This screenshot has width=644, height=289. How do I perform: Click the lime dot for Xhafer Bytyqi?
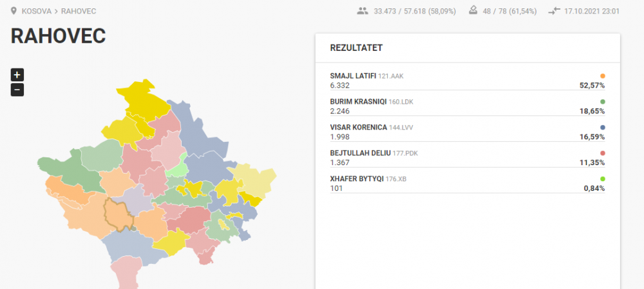coord(602,179)
